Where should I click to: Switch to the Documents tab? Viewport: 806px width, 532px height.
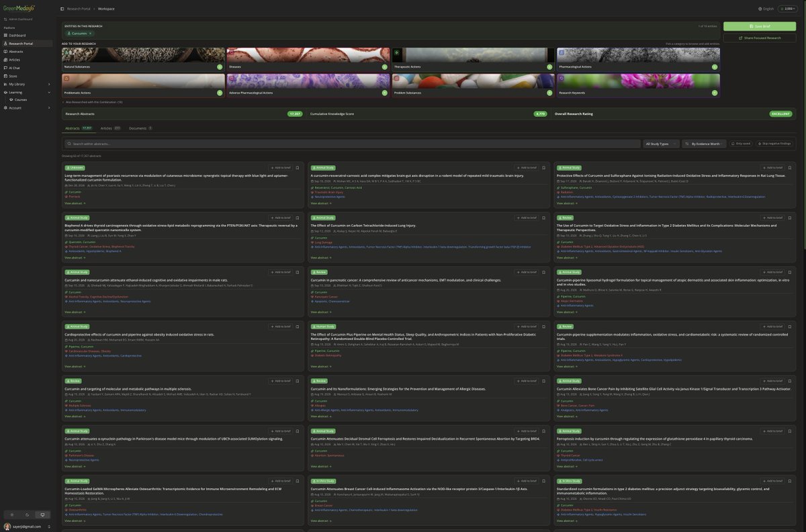pyautogui.click(x=140, y=128)
